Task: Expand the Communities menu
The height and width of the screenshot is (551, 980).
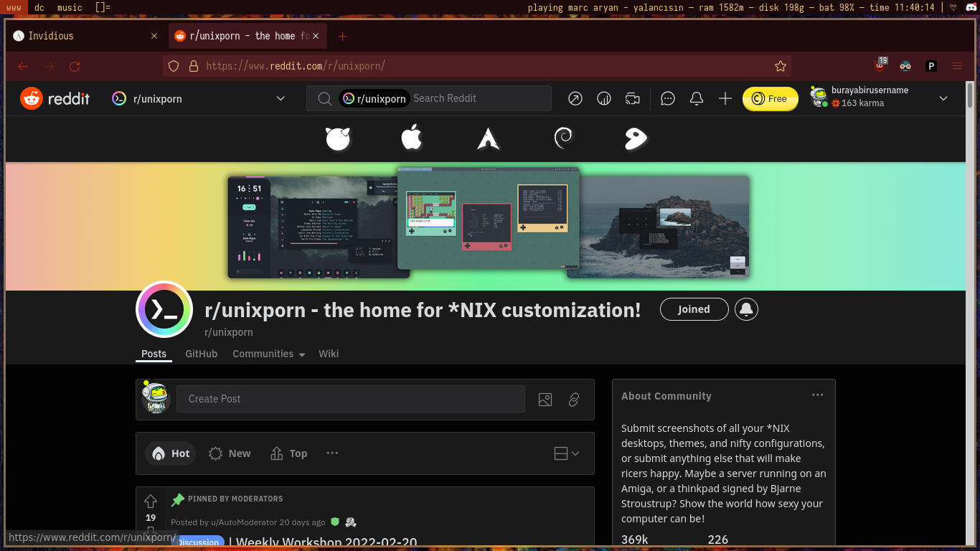Action: [268, 354]
